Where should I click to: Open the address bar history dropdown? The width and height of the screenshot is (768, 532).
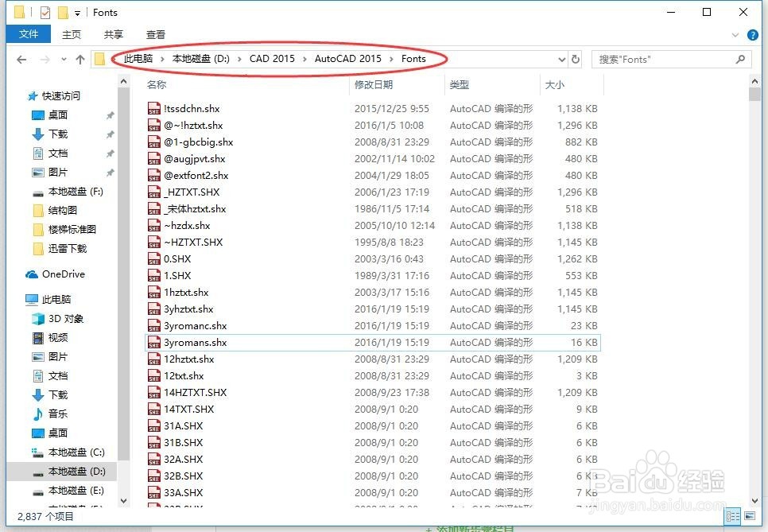(x=562, y=60)
